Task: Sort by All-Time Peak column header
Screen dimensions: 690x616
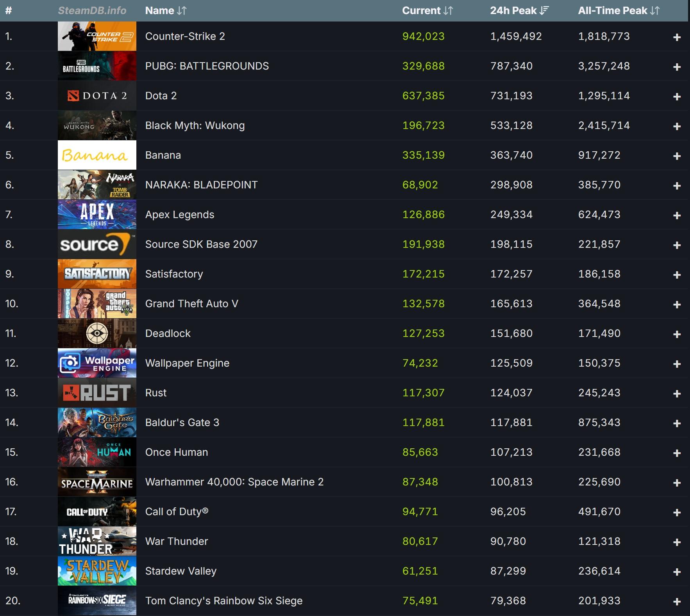Action: click(x=619, y=11)
